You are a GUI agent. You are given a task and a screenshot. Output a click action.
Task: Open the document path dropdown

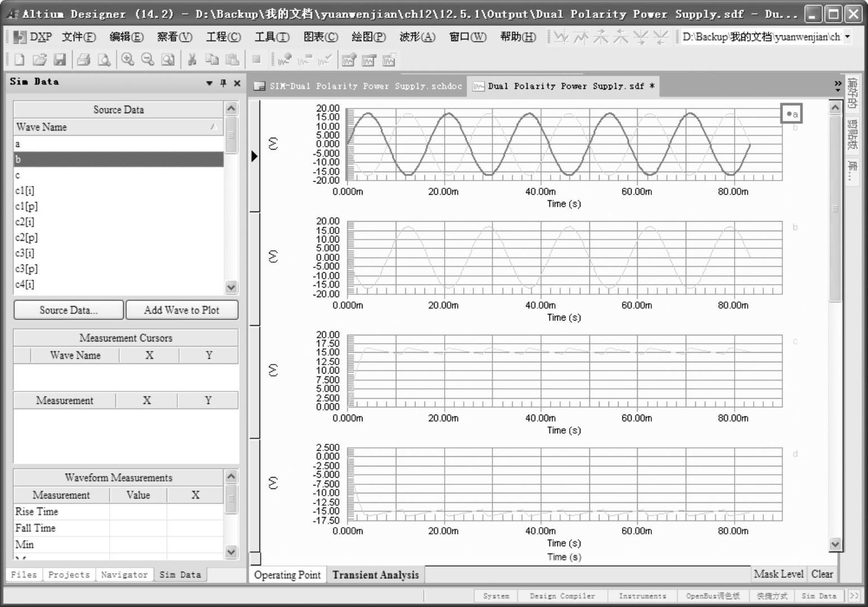point(847,37)
